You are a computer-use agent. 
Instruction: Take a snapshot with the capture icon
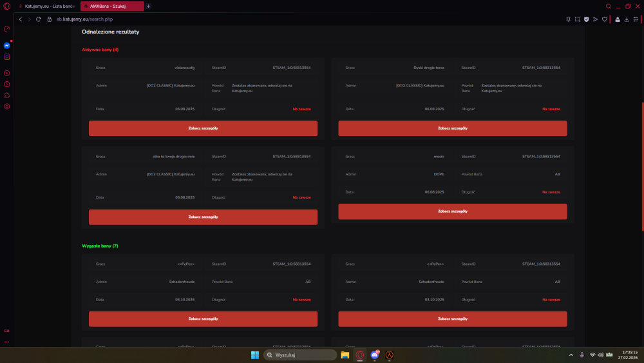coord(578,19)
